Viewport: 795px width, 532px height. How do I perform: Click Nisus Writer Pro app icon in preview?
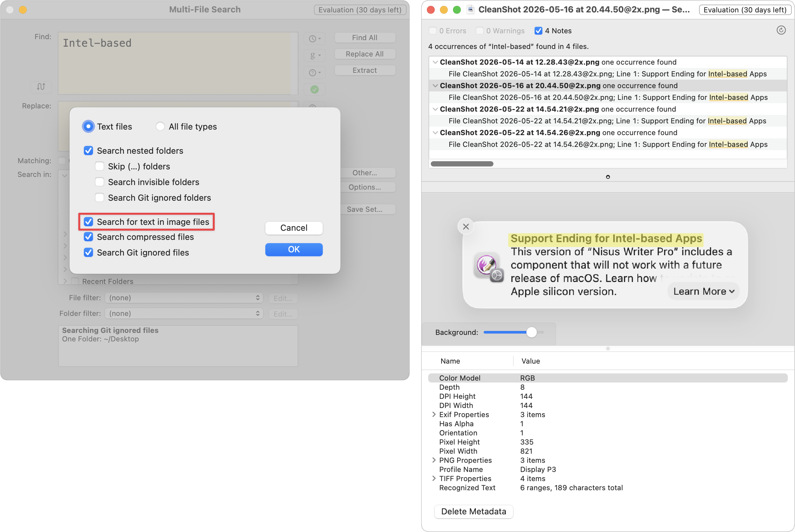(489, 267)
